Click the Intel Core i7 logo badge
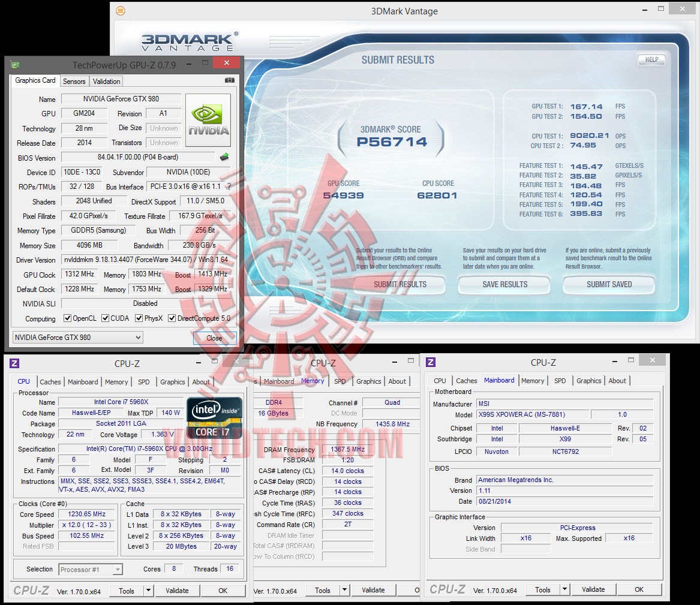700x605 pixels. click(x=215, y=418)
